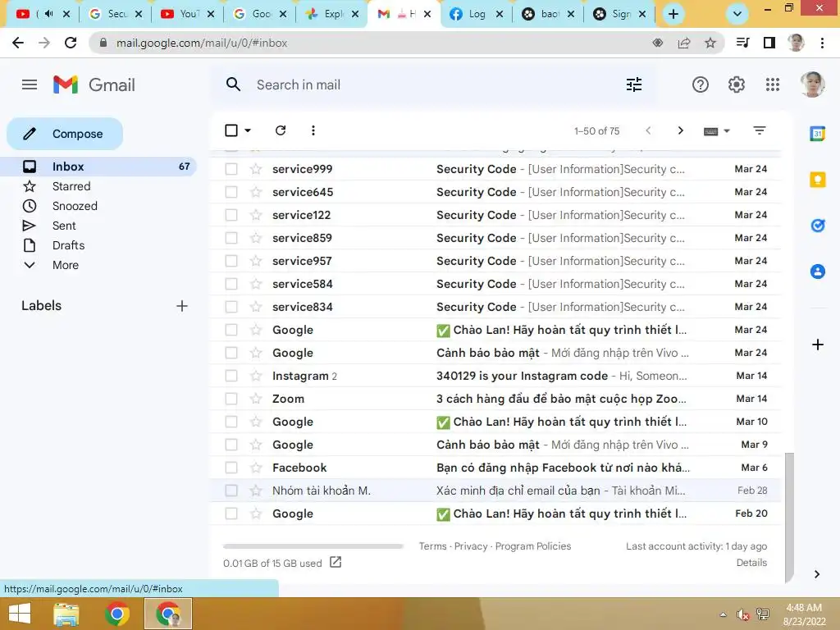Open the Inbox folder
Viewport: 840px width, 630px height.
[x=98, y=167]
